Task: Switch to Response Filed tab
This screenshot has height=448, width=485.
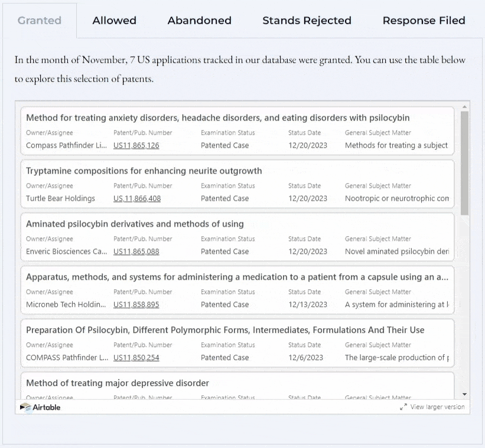Action: pyautogui.click(x=424, y=21)
